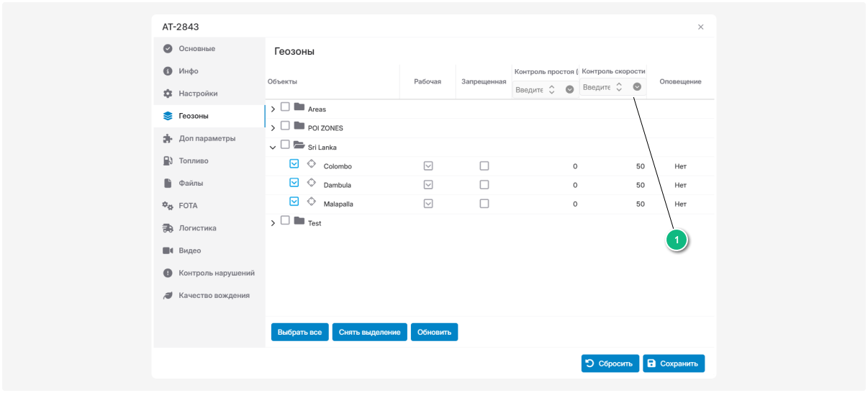Click the truck icon for Логистика
The height and width of the screenshot is (393, 868).
click(168, 228)
